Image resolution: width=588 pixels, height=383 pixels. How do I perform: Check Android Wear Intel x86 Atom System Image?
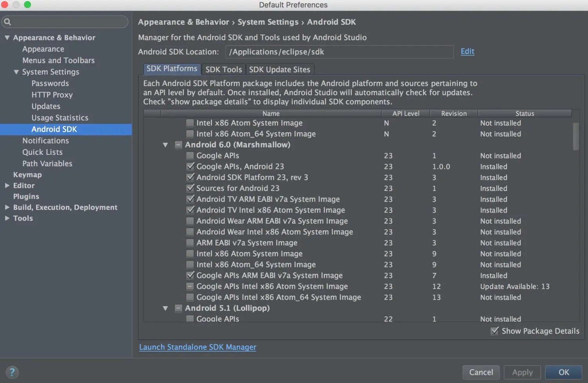[x=190, y=232]
